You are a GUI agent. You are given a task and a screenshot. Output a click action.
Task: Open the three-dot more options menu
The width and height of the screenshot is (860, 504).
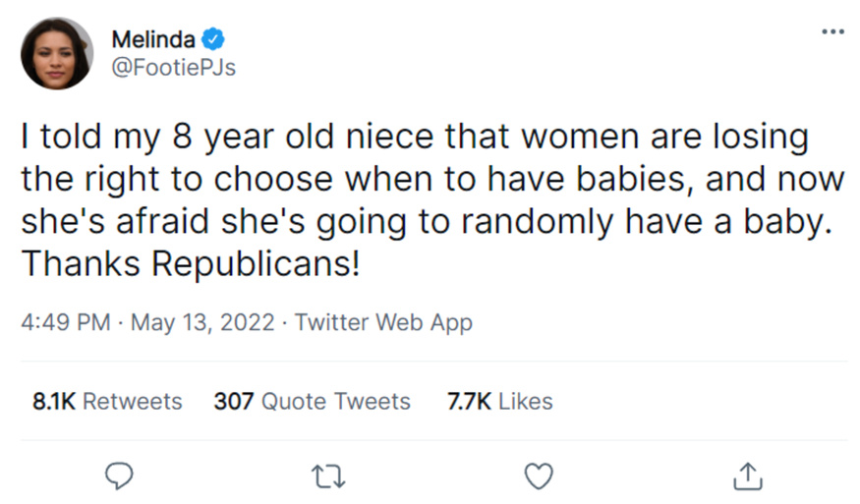[x=832, y=31]
